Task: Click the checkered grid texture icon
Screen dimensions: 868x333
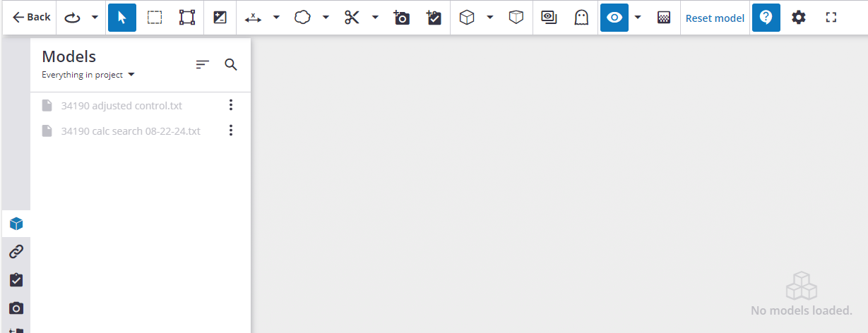Action: (664, 18)
